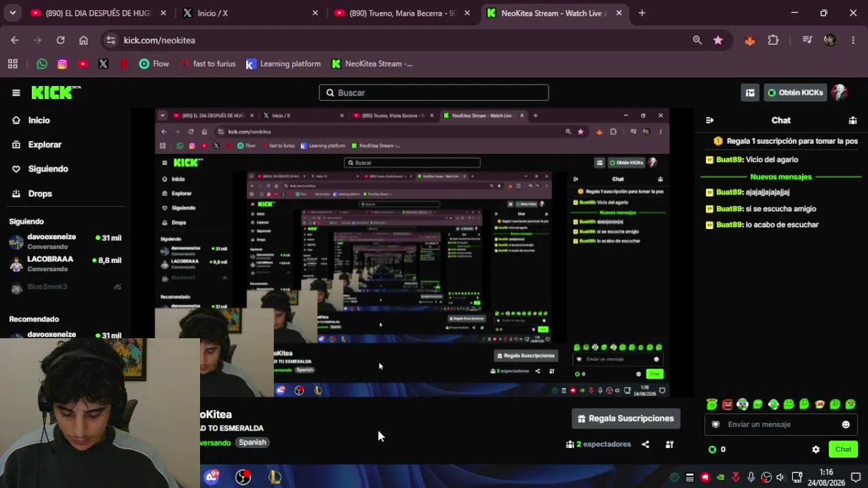The height and width of the screenshot is (488, 868).
Task: Click the Enviar un mensaje chat input
Action: click(781, 424)
